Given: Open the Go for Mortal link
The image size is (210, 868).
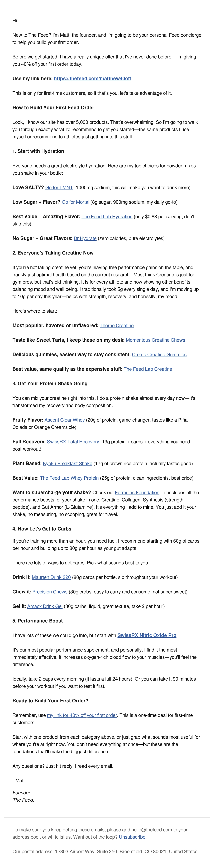Looking at the screenshot, I should point(75,202).
